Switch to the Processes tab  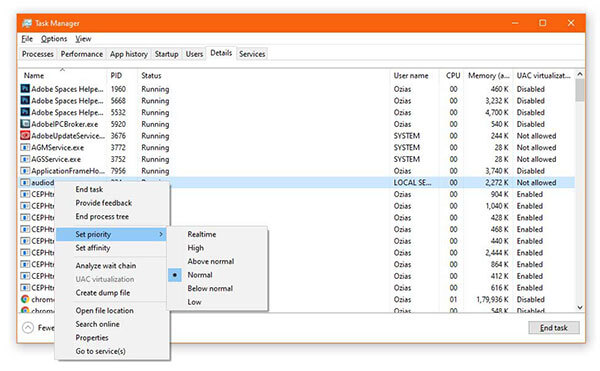(x=38, y=54)
